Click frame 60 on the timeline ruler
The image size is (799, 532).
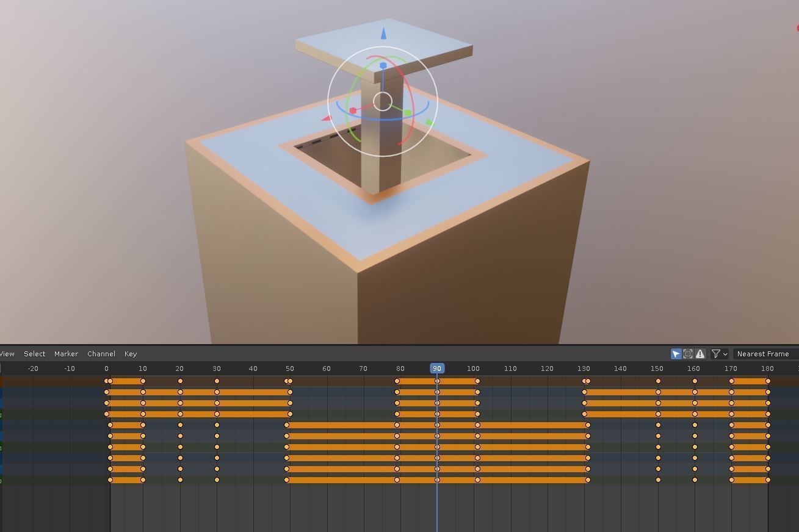click(327, 368)
